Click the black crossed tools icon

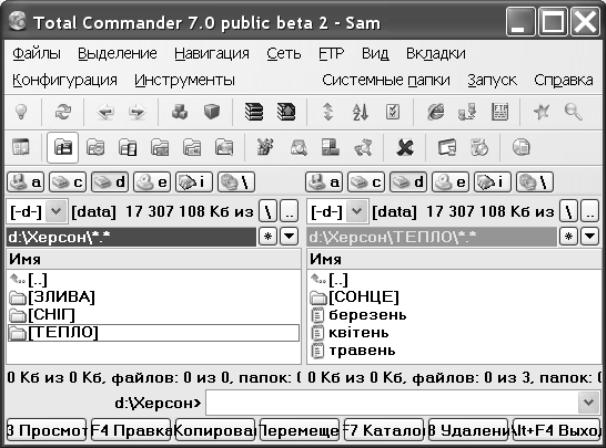click(x=405, y=148)
